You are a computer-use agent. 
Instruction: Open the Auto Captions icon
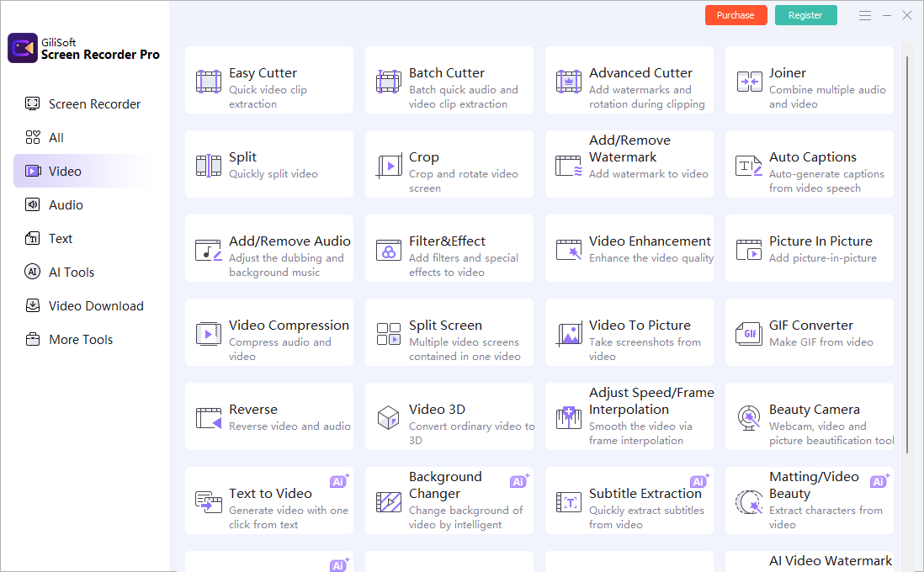click(749, 166)
